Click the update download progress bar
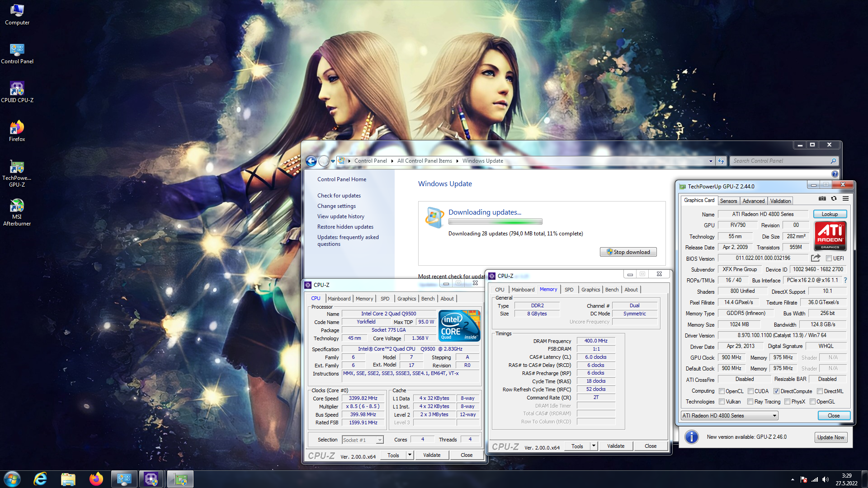The image size is (868, 488). pos(495,221)
